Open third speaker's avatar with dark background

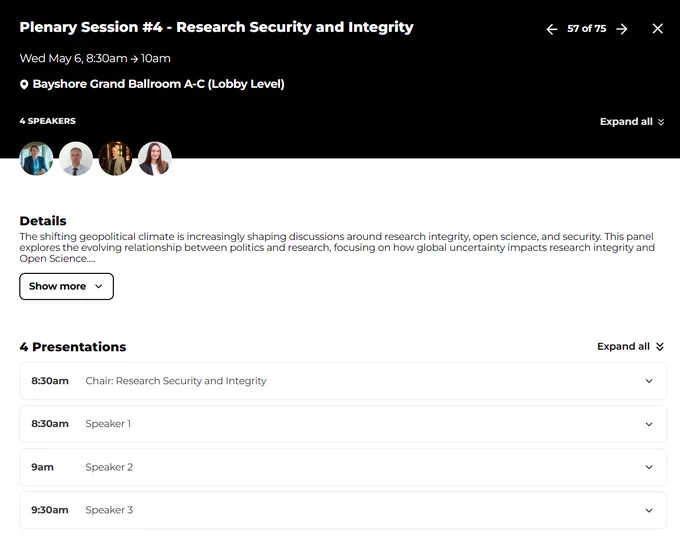pos(115,159)
